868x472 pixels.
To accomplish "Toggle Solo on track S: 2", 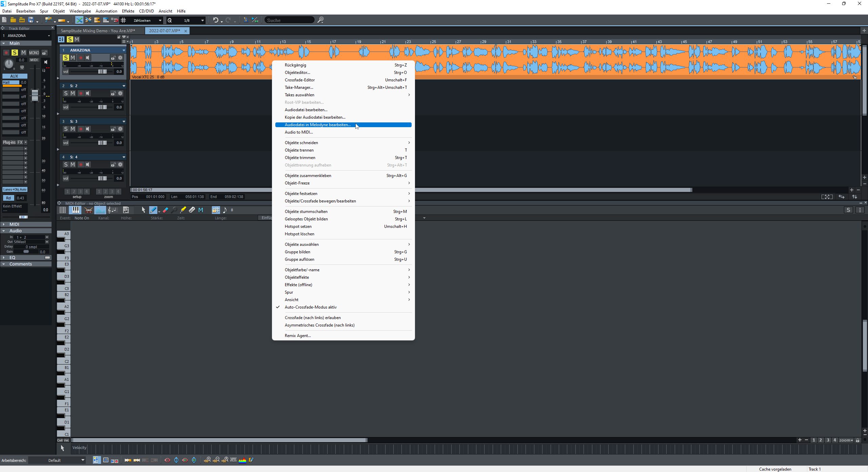I will pyautogui.click(x=66, y=93).
